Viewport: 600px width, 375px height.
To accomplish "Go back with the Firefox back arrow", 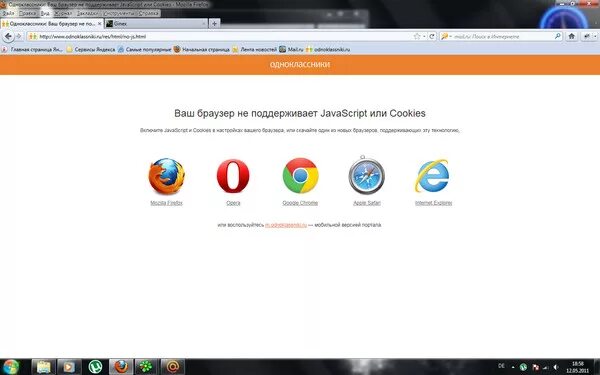I will (x=8, y=36).
